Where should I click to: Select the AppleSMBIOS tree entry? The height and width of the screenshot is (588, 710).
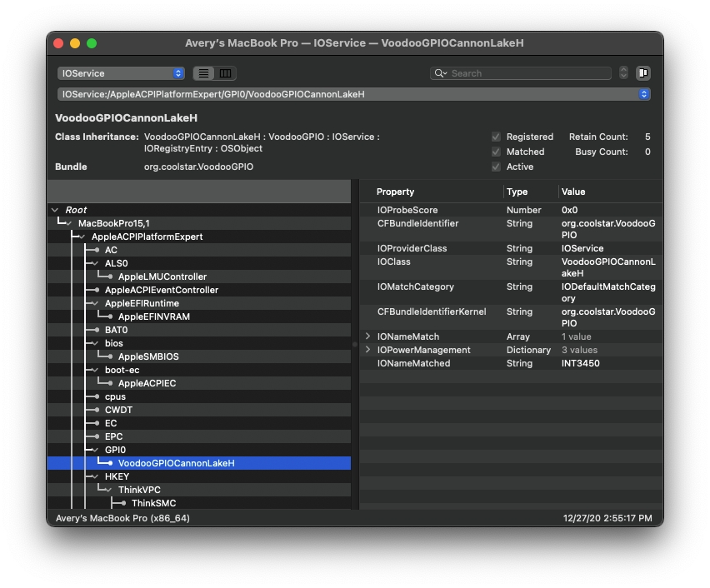coord(148,356)
